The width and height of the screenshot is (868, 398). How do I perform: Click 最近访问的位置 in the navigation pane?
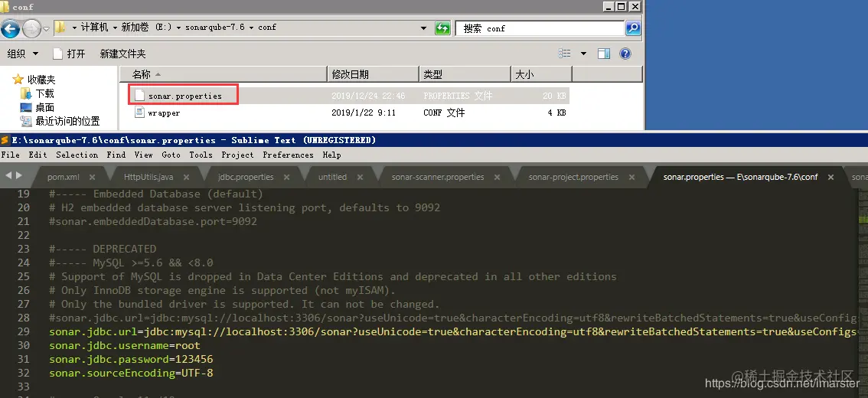coord(67,121)
